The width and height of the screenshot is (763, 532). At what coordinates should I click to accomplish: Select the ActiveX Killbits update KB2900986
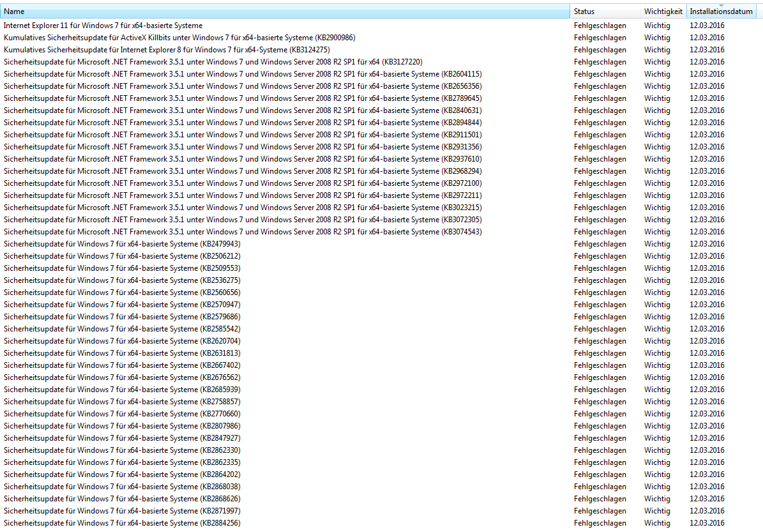coord(179,38)
